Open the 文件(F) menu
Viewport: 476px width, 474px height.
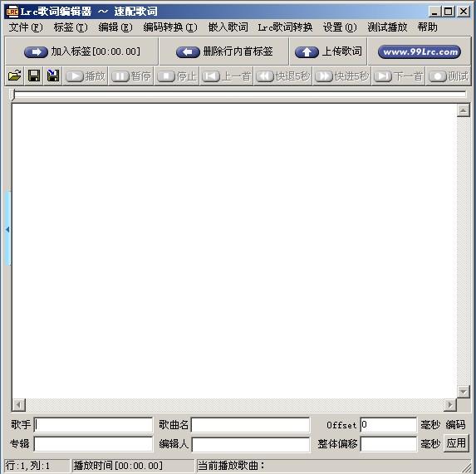[x=26, y=27]
